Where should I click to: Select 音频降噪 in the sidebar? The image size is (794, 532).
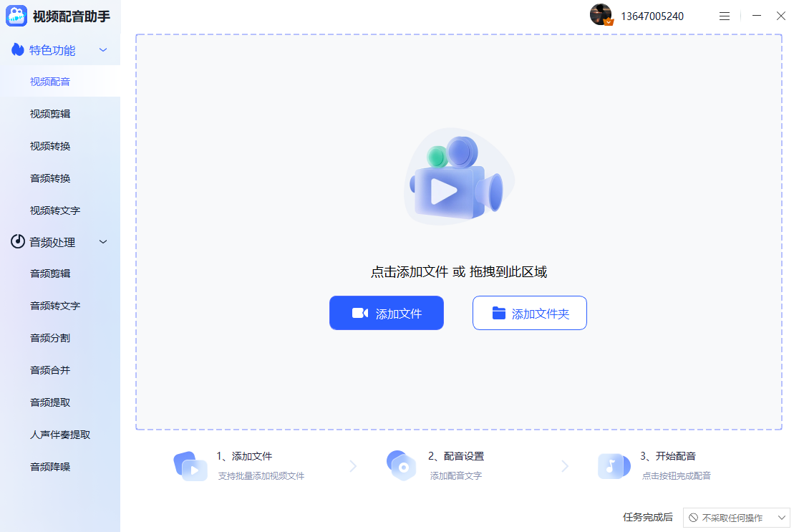coord(50,466)
